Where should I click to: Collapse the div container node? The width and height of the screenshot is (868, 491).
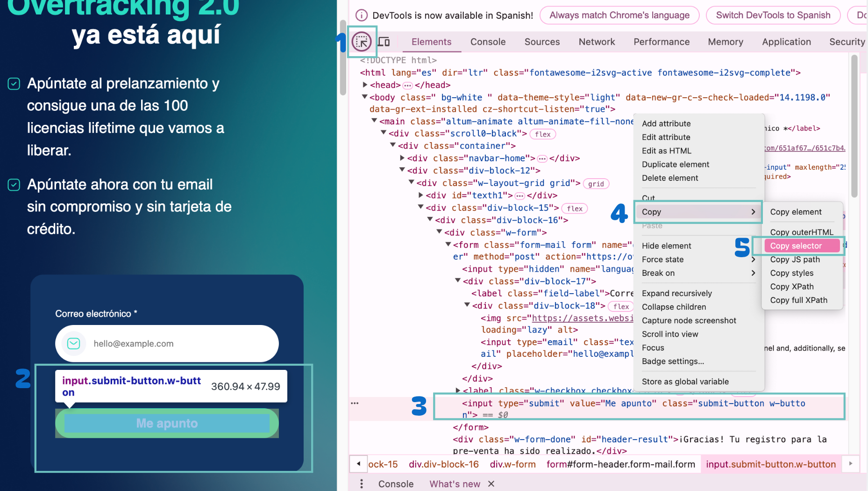pos(393,145)
